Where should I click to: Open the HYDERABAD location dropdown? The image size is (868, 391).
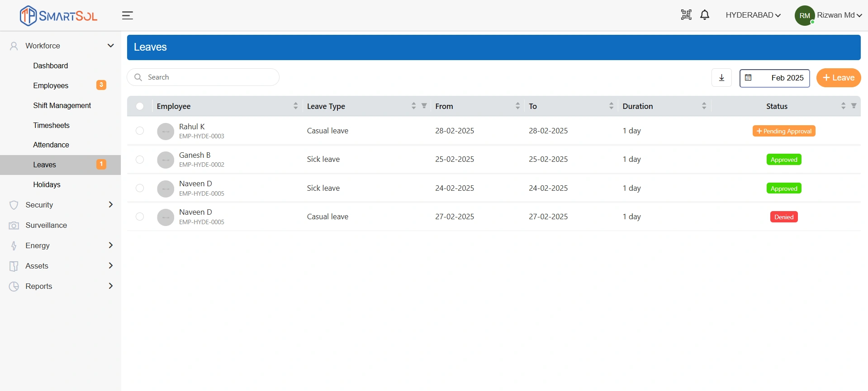(x=753, y=15)
